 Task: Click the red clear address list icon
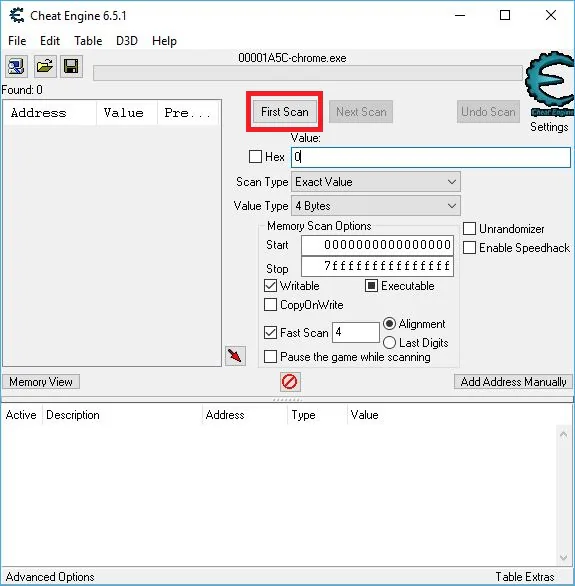pyautogui.click(x=290, y=382)
